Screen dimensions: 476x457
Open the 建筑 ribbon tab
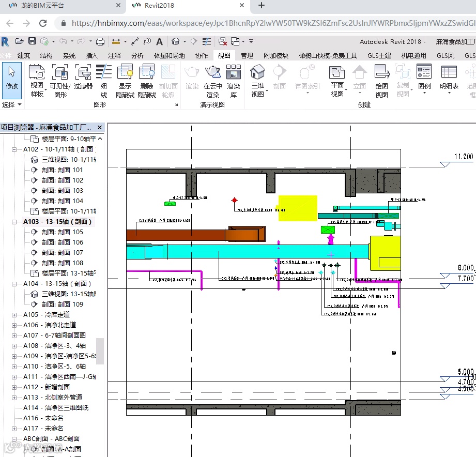(24, 55)
